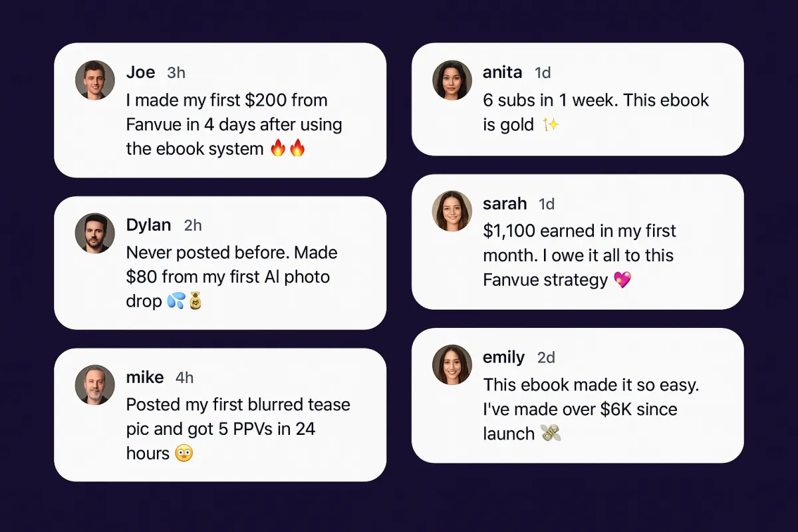Click Joe's profile avatar

tap(95, 80)
